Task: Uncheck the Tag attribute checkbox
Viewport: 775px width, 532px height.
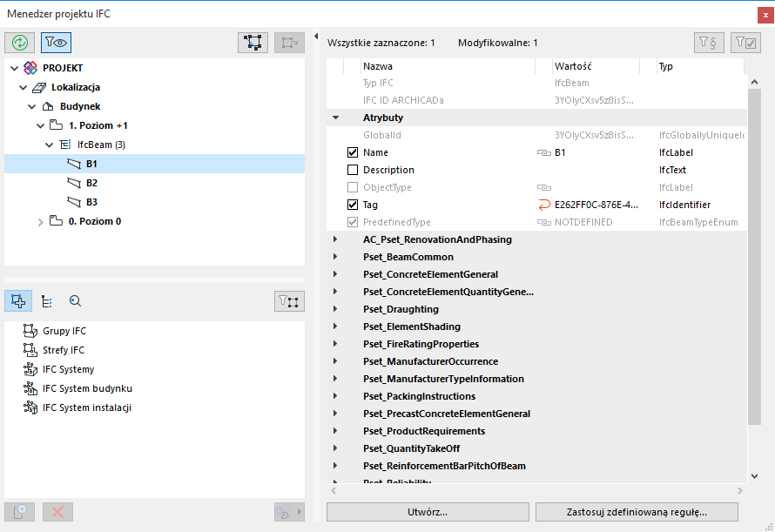Action: click(353, 205)
